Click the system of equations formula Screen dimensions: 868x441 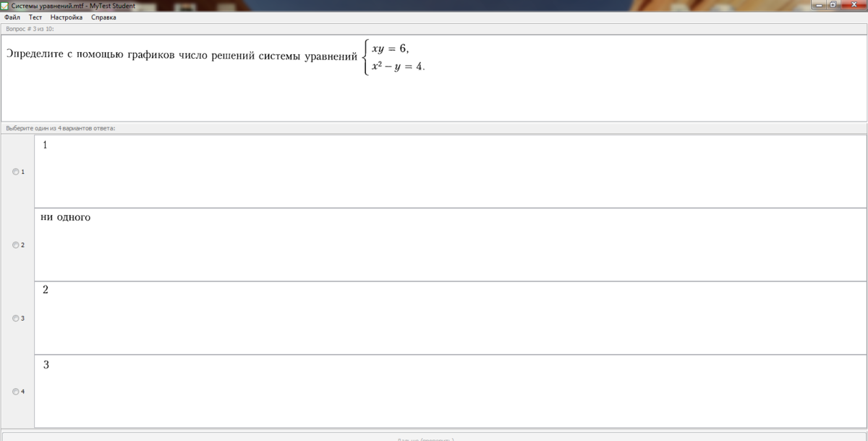396,58
